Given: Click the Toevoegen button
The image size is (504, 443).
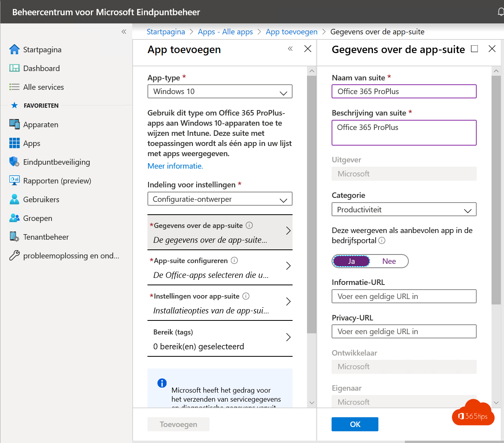Looking at the screenshot, I should [178, 424].
